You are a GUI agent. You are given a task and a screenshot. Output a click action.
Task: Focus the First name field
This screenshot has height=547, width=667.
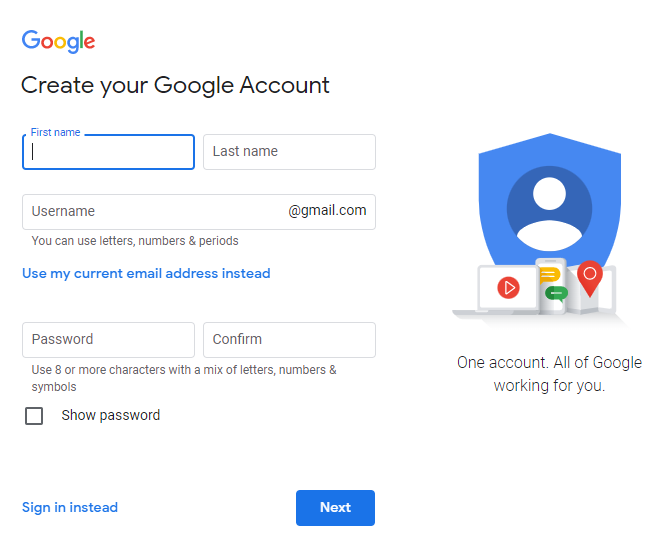click(108, 152)
